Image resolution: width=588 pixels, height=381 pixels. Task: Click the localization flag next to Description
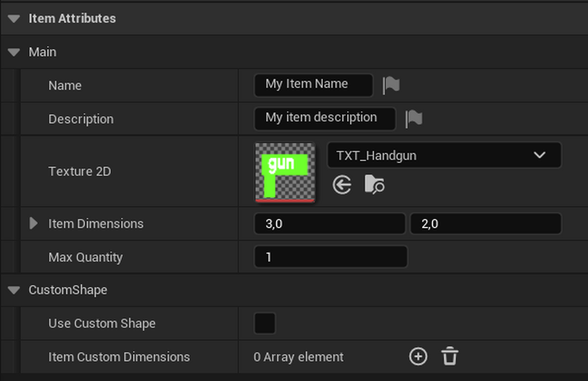pyautogui.click(x=414, y=119)
